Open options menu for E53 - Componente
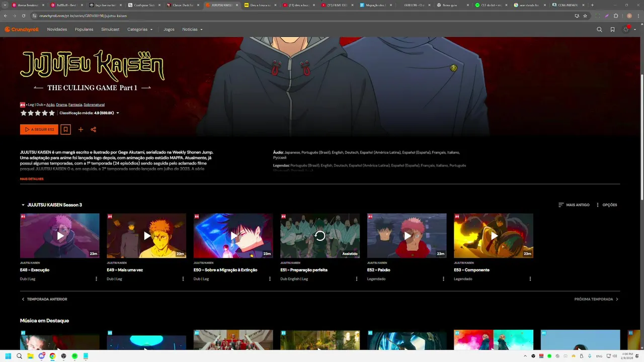This screenshot has width=644, height=362. [530, 279]
